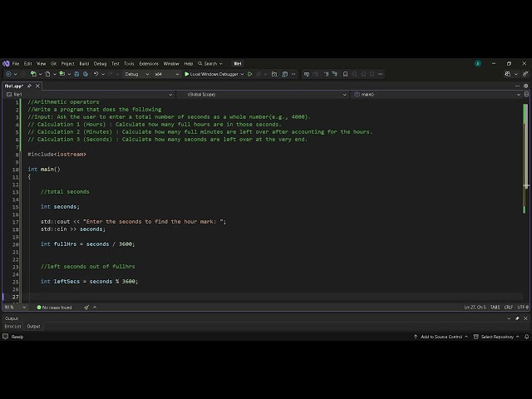Click the notifications bell icon

pos(526,337)
